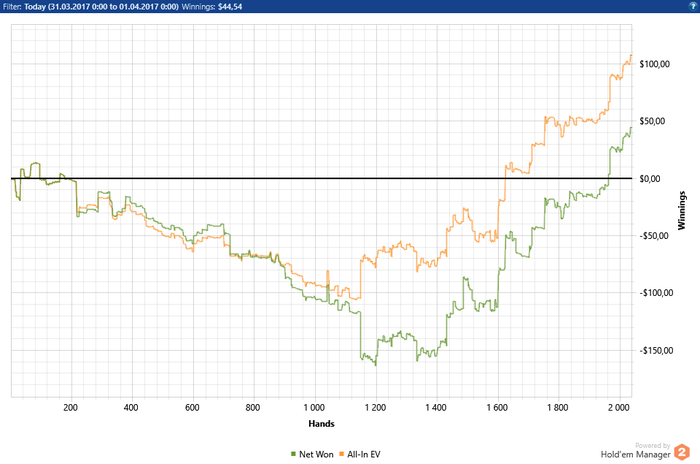Click the 2 000 hands axis label
The width and height of the screenshot is (700, 464).
pos(619,407)
